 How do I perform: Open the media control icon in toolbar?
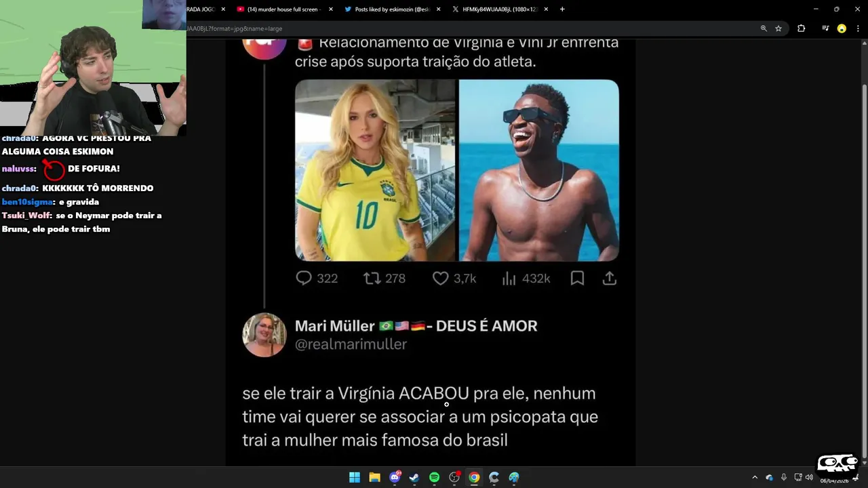coord(825,28)
